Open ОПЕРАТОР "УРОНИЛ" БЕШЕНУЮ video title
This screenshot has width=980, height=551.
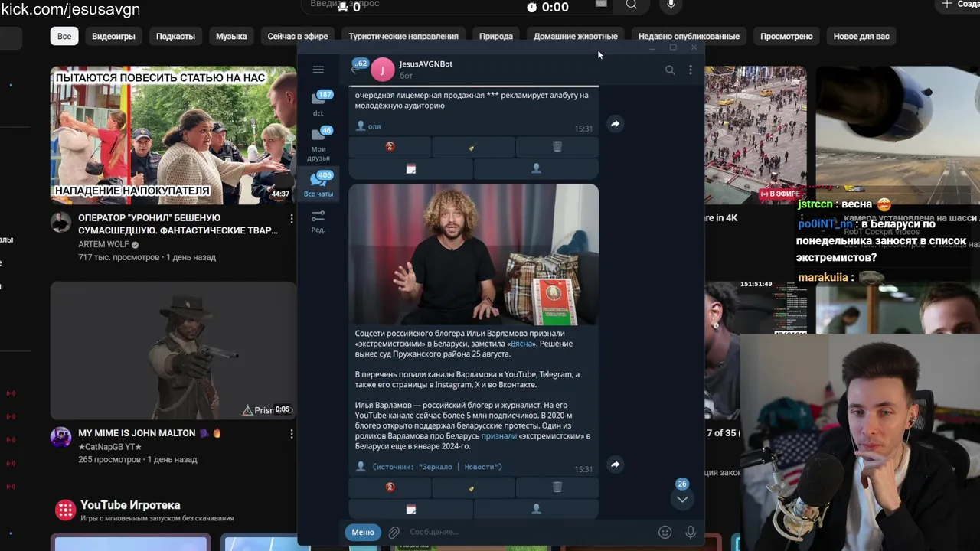178,224
